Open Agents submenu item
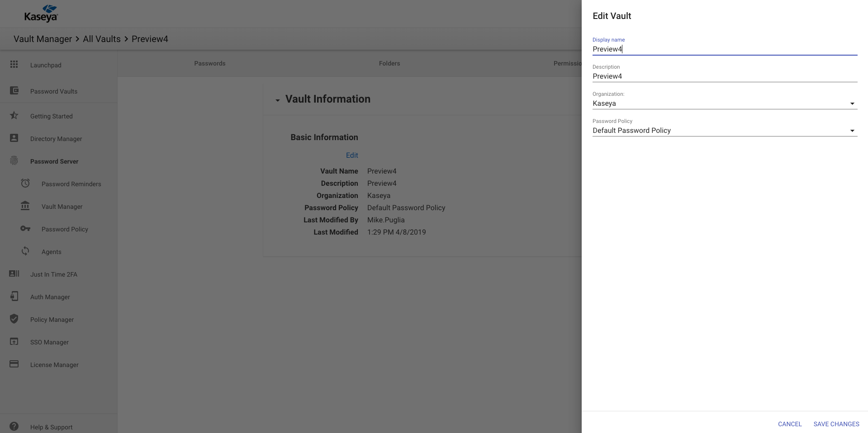This screenshot has width=868, height=433. pyautogui.click(x=52, y=252)
